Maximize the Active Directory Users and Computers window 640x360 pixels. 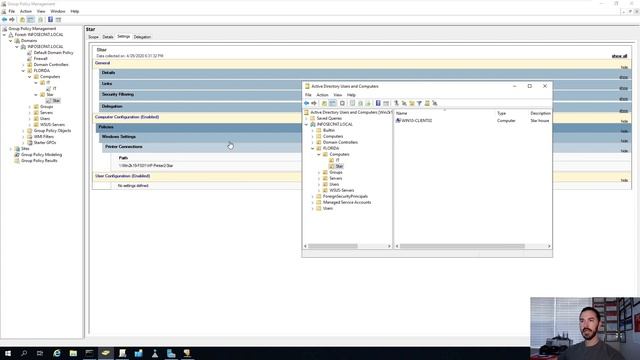pos(529,86)
